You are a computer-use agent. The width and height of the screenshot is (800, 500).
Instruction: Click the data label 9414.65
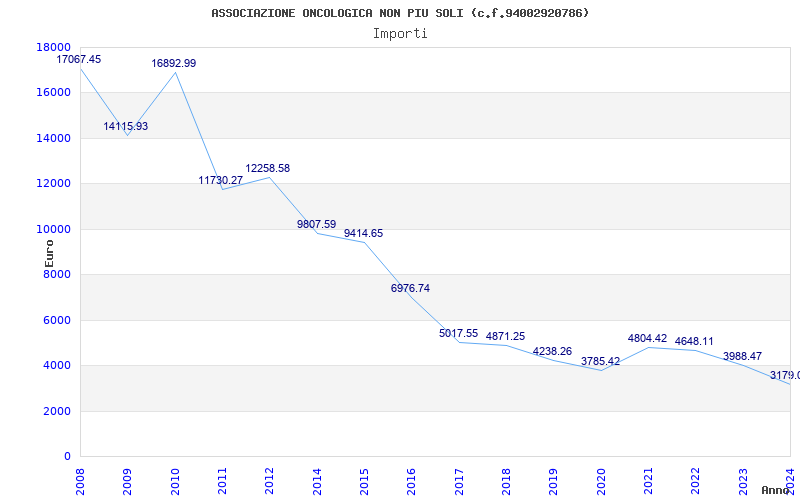point(363,233)
